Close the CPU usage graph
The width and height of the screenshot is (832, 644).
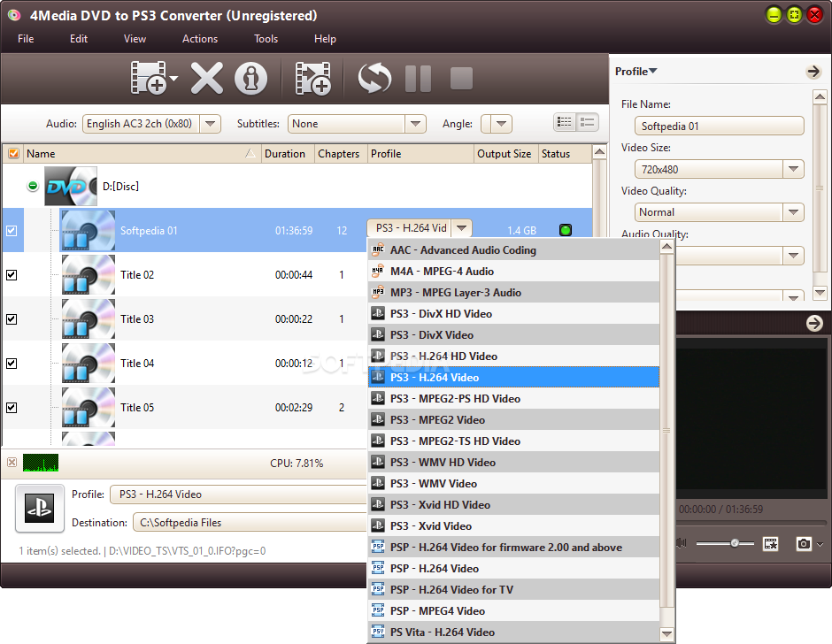pyautogui.click(x=12, y=462)
